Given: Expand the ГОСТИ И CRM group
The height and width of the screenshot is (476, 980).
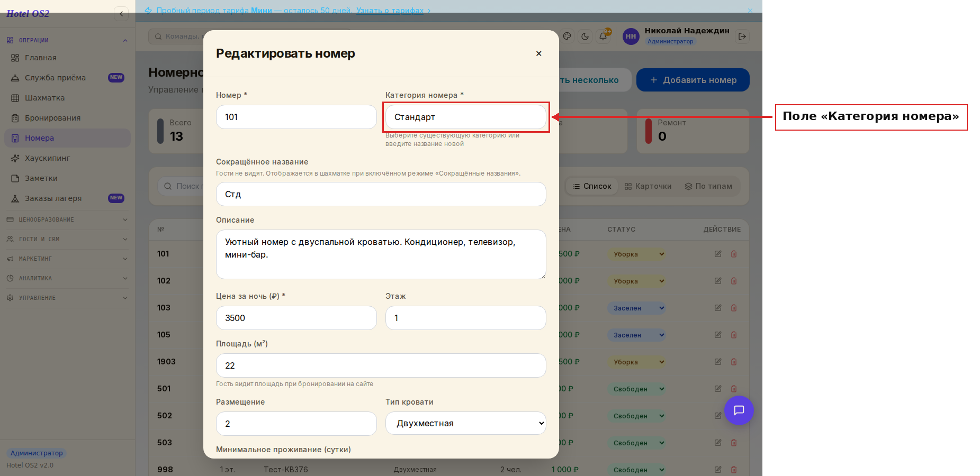Looking at the screenshot, I should pos(67,239).
